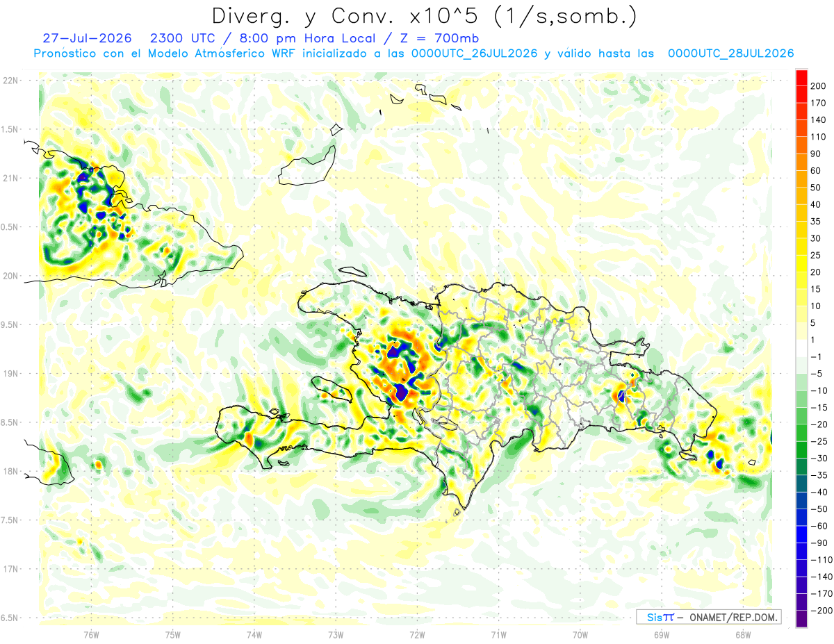This screenshot has width=834, height=644.
Task: Click the '74W' longitude axis label
Action: click(x=254, y=635)
